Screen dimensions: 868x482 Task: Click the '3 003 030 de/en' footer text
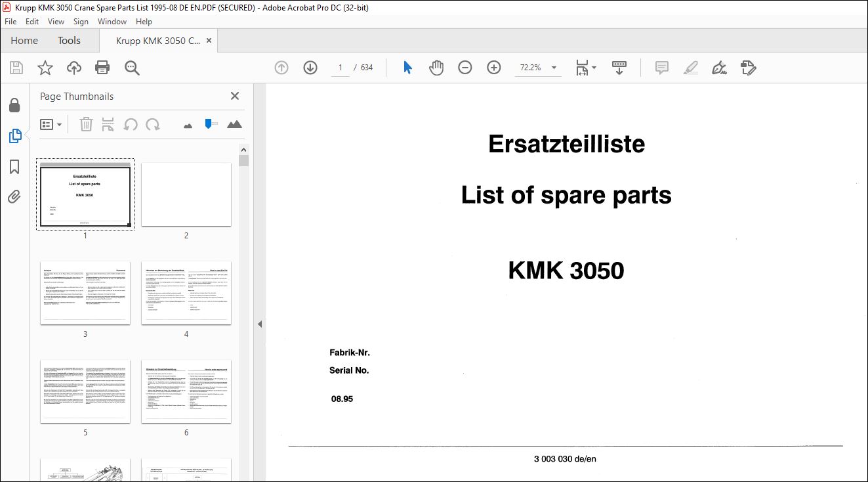pyautogui.click(x=565, y=459)
